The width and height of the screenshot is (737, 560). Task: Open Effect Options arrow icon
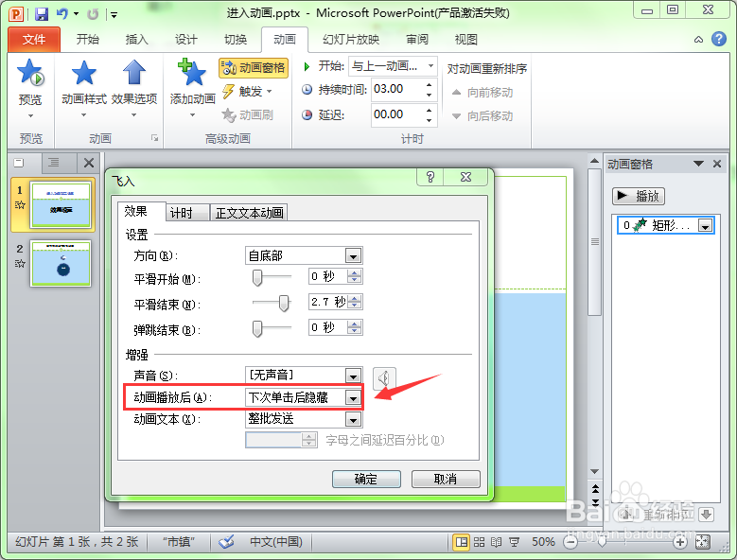tap(134, 73)
